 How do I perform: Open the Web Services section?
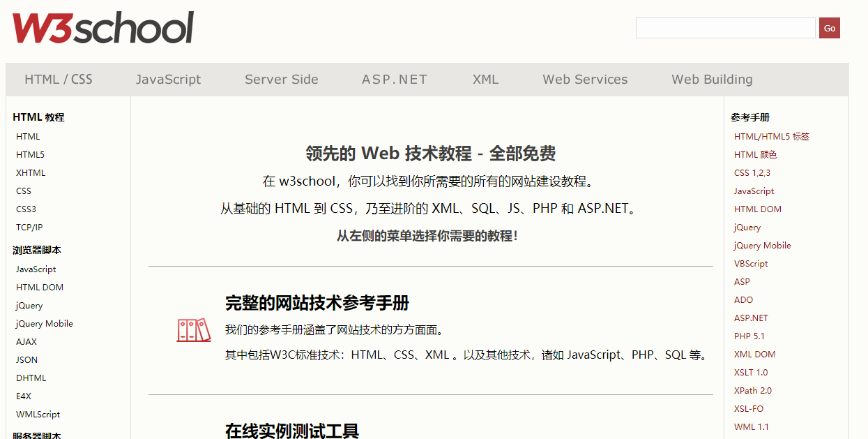pyautogui.click(x=585, y=79)
